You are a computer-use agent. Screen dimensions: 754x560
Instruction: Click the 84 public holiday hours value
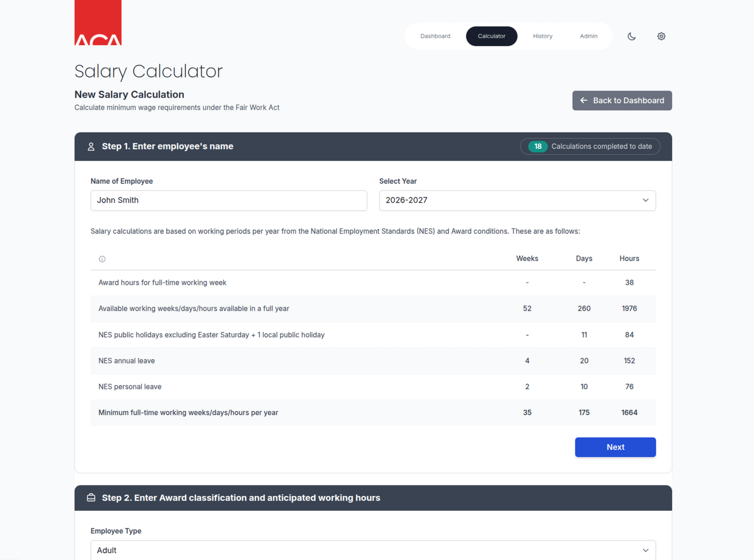pyautogui.click(x=629, y=335)
